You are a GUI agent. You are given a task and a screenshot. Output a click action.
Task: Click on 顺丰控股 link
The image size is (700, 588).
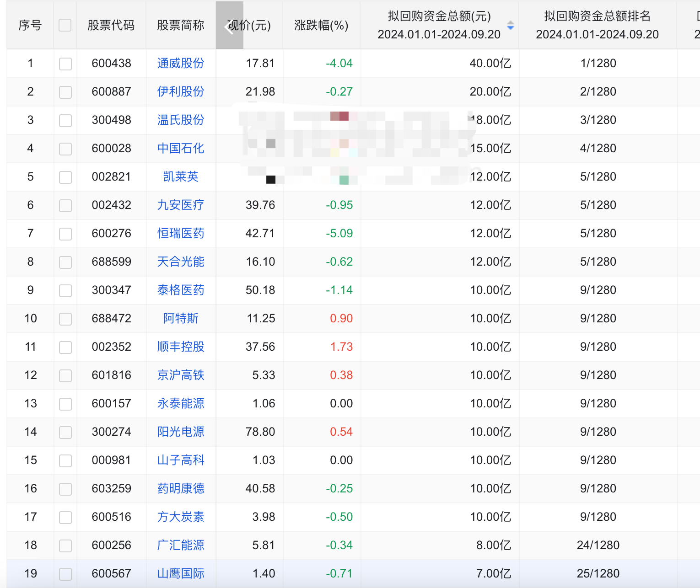pyautogui.click(x=181, y=347)
